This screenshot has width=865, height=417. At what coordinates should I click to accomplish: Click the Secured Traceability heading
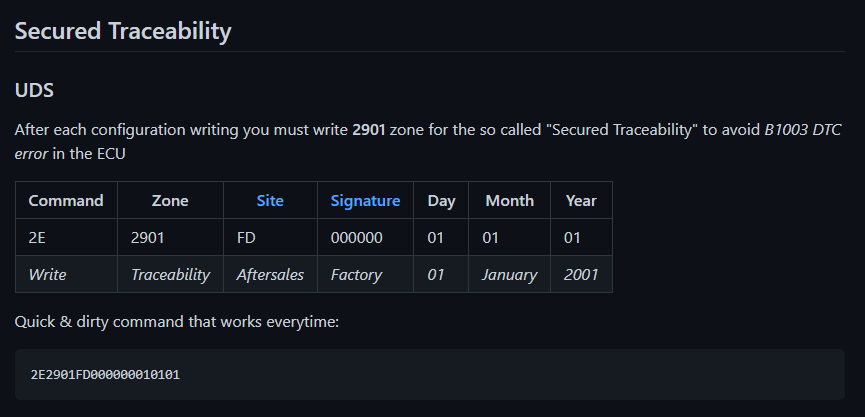click(123, 31)
